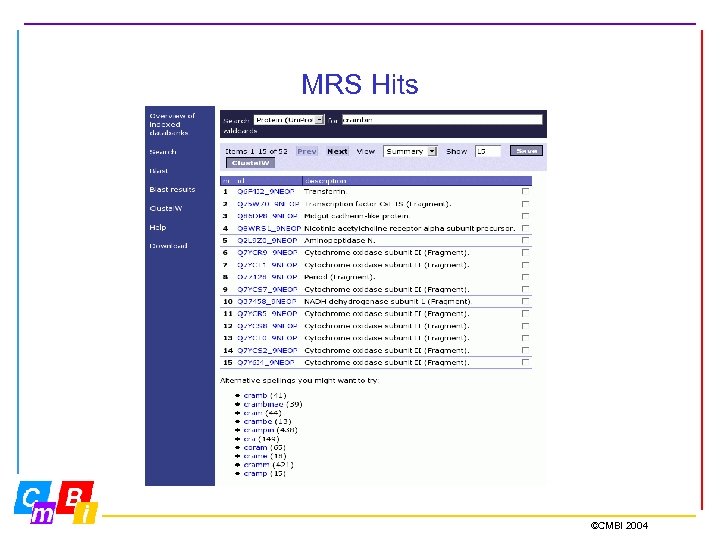Click the id column header

click(241, 181)
